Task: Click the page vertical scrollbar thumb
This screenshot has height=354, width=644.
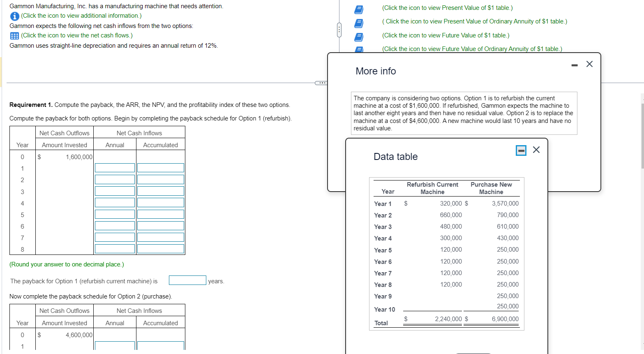Action: 642,136
